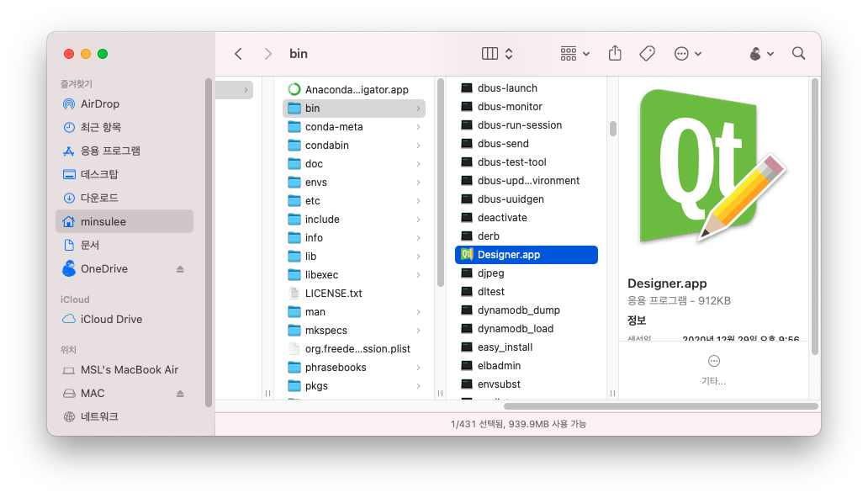Select org.freede...ssion.plist file
Screen dimensions: 868x498
pos(354,349)
